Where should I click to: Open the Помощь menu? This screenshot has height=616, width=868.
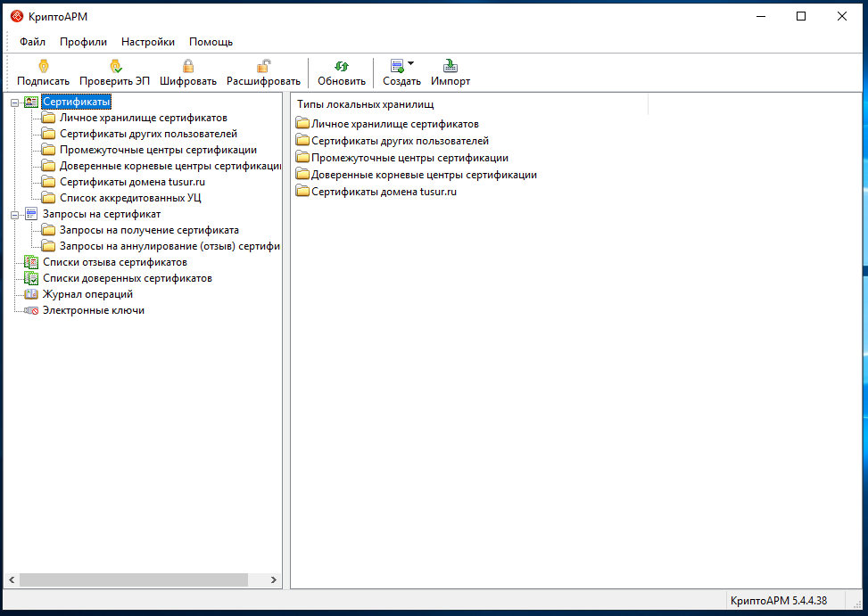211,42
